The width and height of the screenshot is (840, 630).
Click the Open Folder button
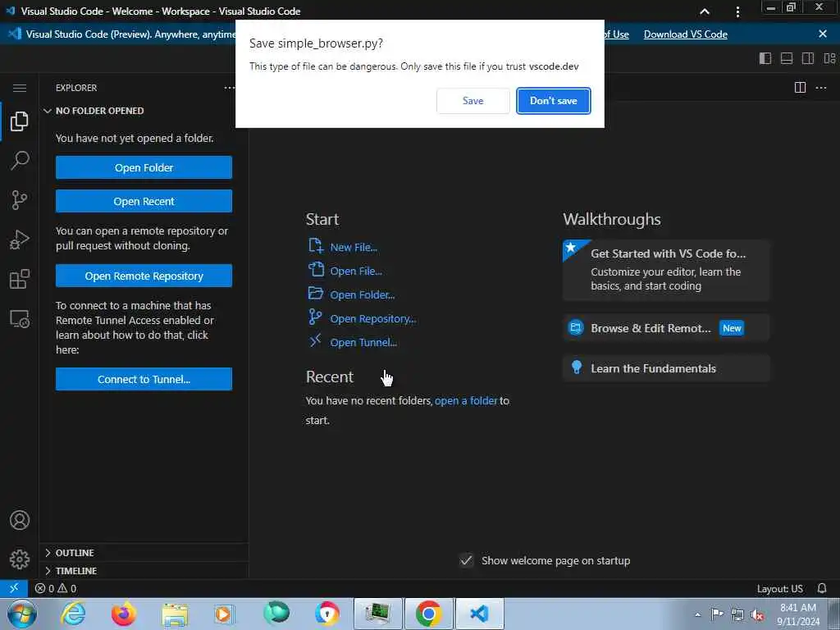pos(144,167)
